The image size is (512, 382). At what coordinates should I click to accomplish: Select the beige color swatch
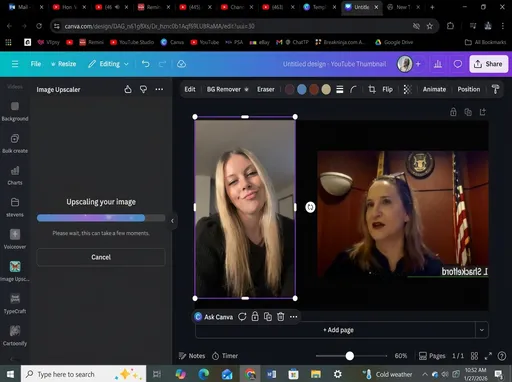(x=326, y=89)
